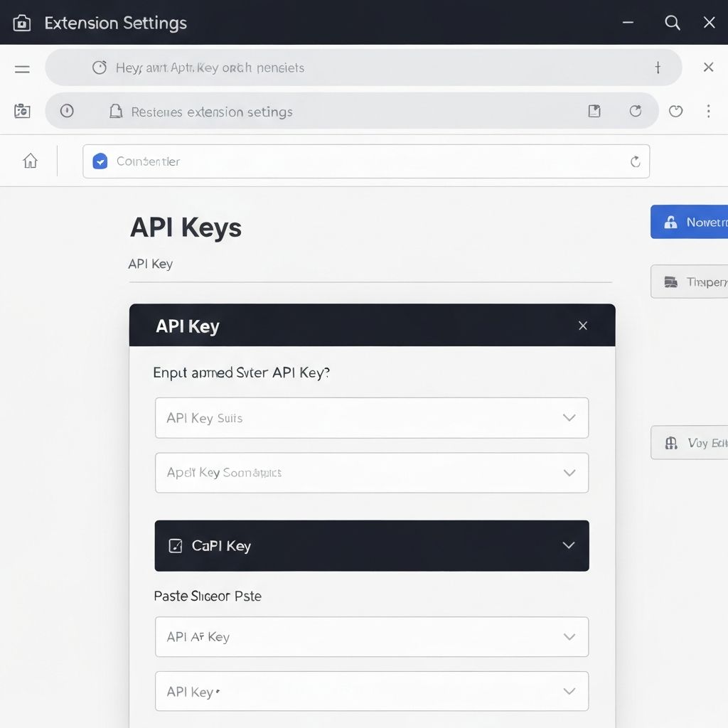Image resolution: width=728 pixels, height=728 pixels.
Task: Open the three-dot overflow menu
Action: point(708,111)
